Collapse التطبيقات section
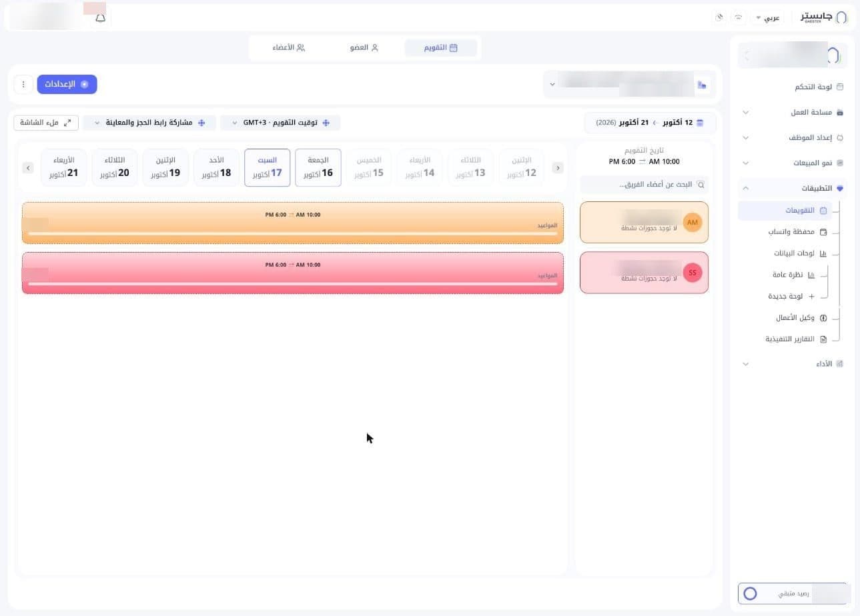 (x=793, y=188)
